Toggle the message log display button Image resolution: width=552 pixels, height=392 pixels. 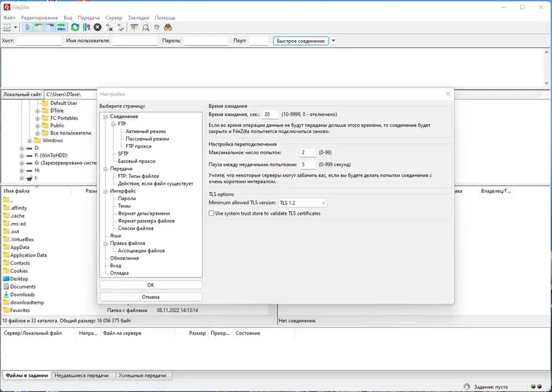tap(28, 27)
